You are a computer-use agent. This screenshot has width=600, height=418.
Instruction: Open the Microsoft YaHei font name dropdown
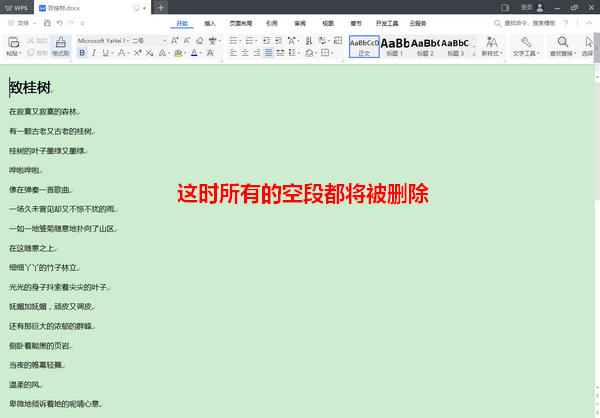pos(103,41)
